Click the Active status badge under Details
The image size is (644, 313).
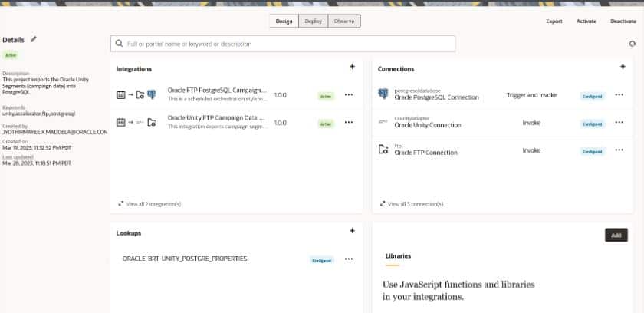click(11, 55)
